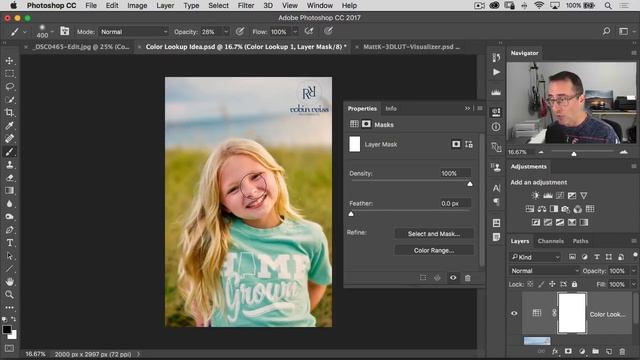Select the Move tool
640x360 pixels.
9,60
